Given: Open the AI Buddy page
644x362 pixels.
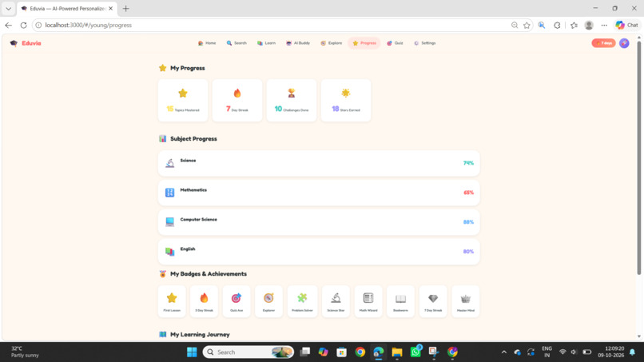Looking at the screenshot, I should click(x=298, y=43).
